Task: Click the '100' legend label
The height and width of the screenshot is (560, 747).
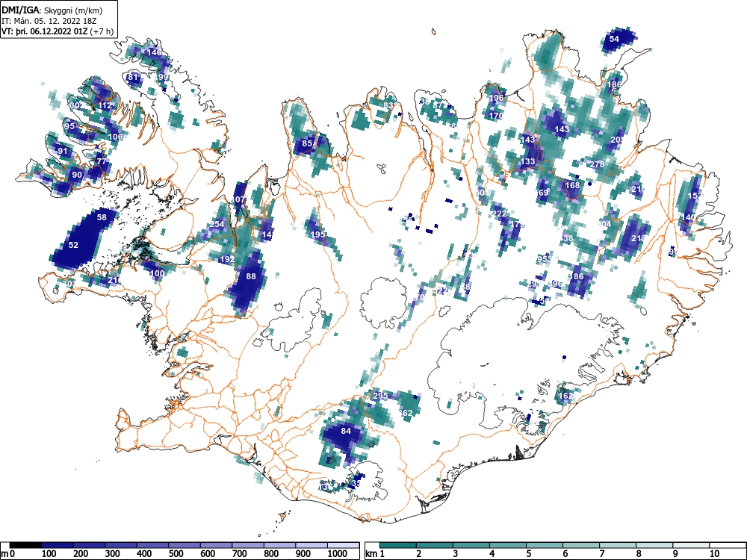Action: pyautogui.click(x=49, y=554)
